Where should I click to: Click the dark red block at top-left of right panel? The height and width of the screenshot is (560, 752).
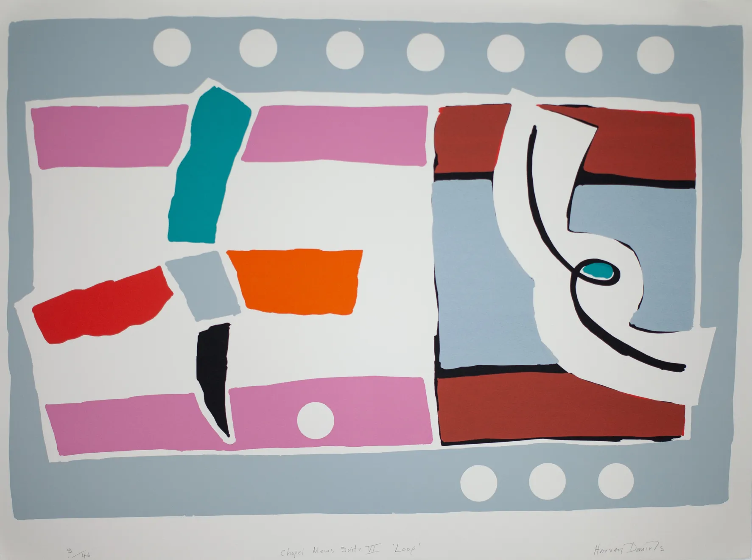(471, 140)
